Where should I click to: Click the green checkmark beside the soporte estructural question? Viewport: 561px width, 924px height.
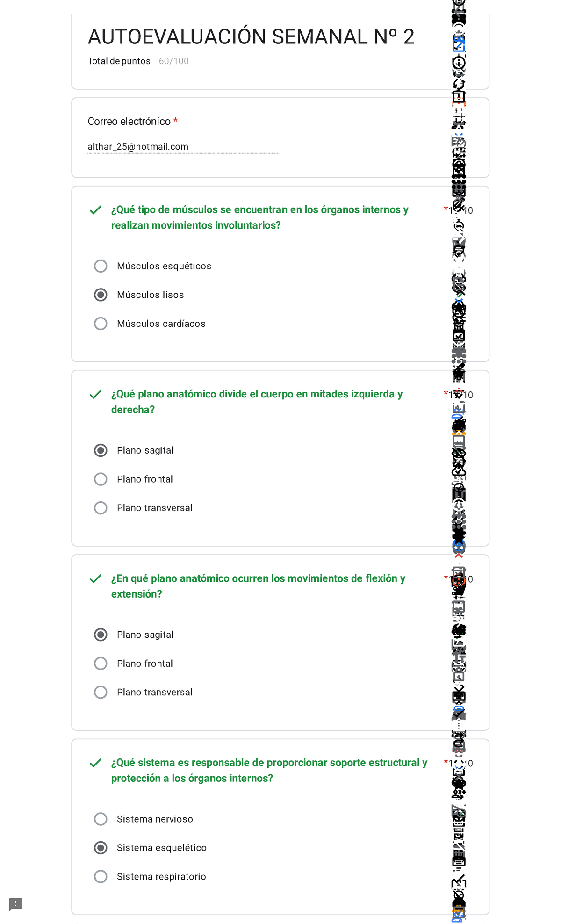tap(95, 763)
